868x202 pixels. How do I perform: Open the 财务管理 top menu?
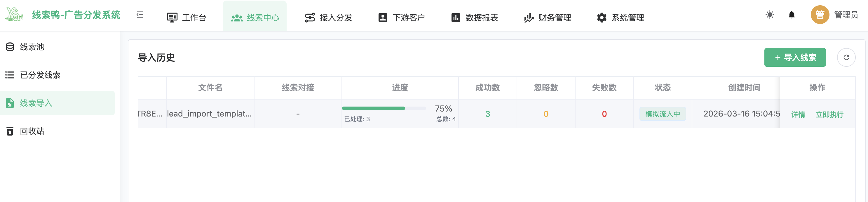[x=548, y=18]
